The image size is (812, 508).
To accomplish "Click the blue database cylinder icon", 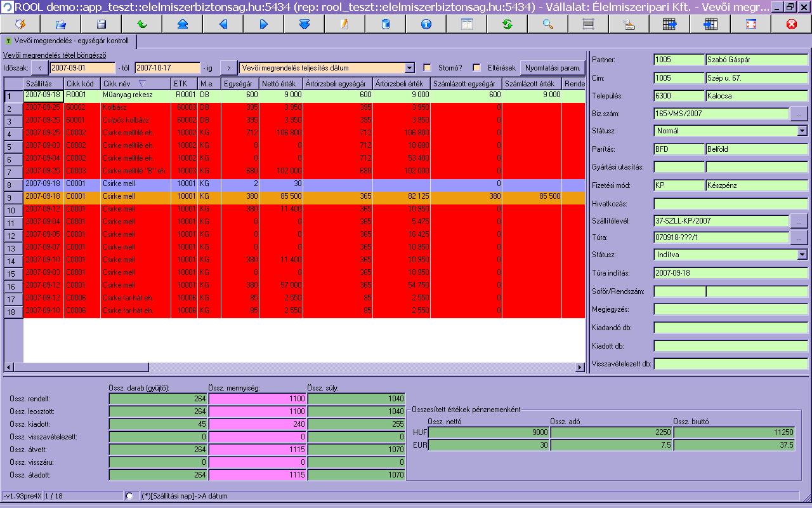I will (385, 24).
